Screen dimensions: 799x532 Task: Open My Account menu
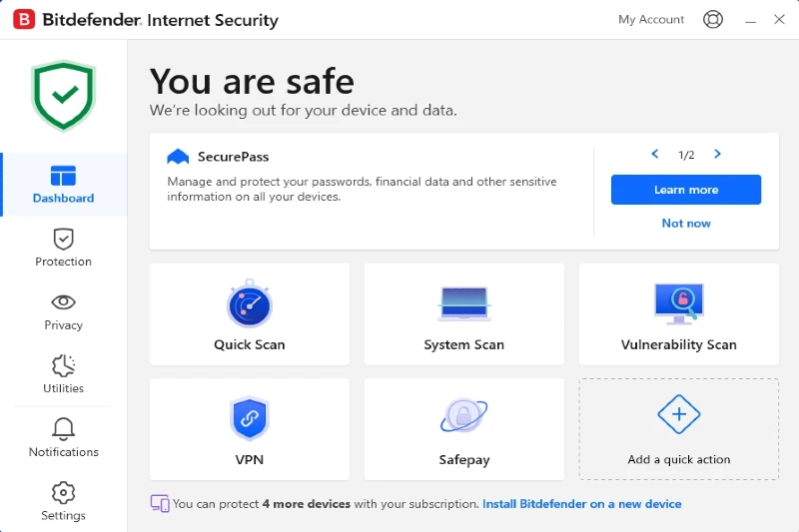651,20
